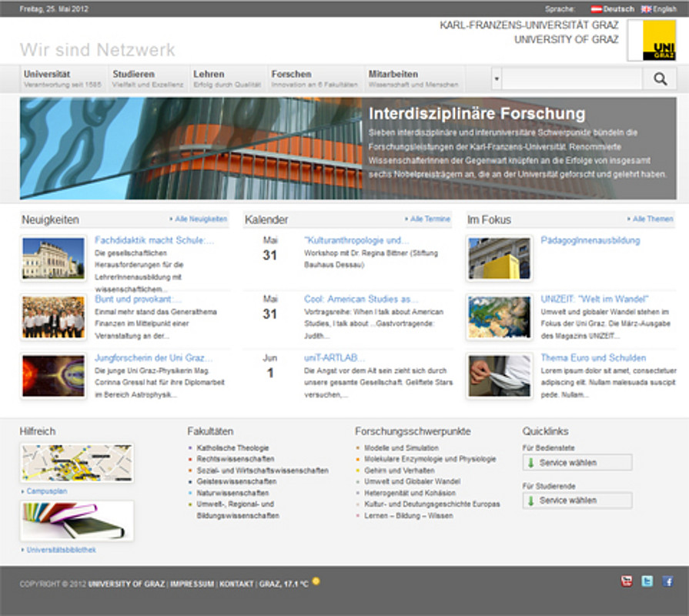Open the Twitter icon in footer
Screen dimensions: 689x616
(x=647, y=581)
